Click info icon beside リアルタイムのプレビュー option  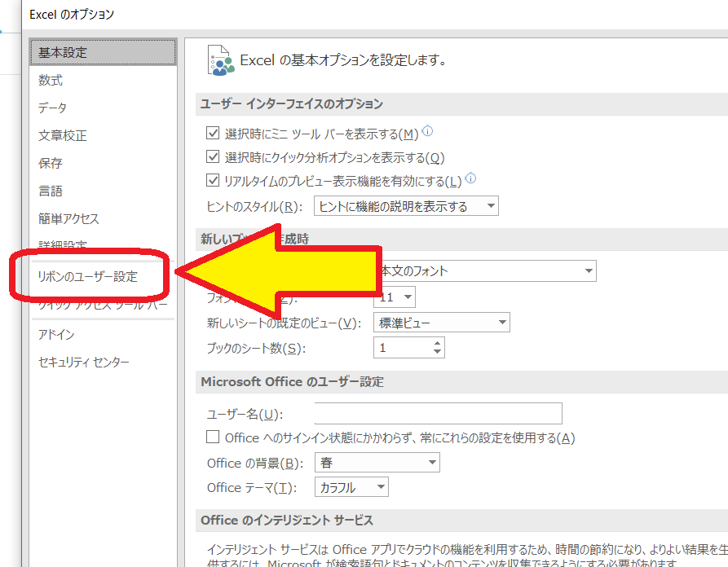(470, 178)
